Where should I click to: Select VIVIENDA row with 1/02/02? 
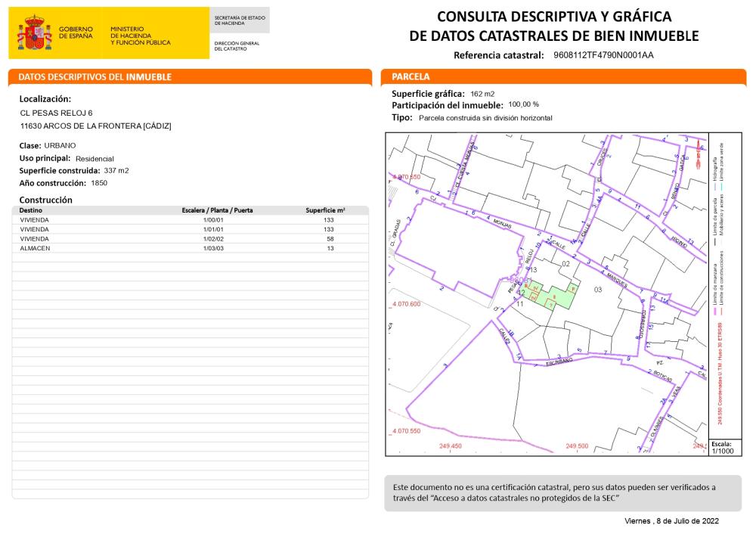coord(191,239)
